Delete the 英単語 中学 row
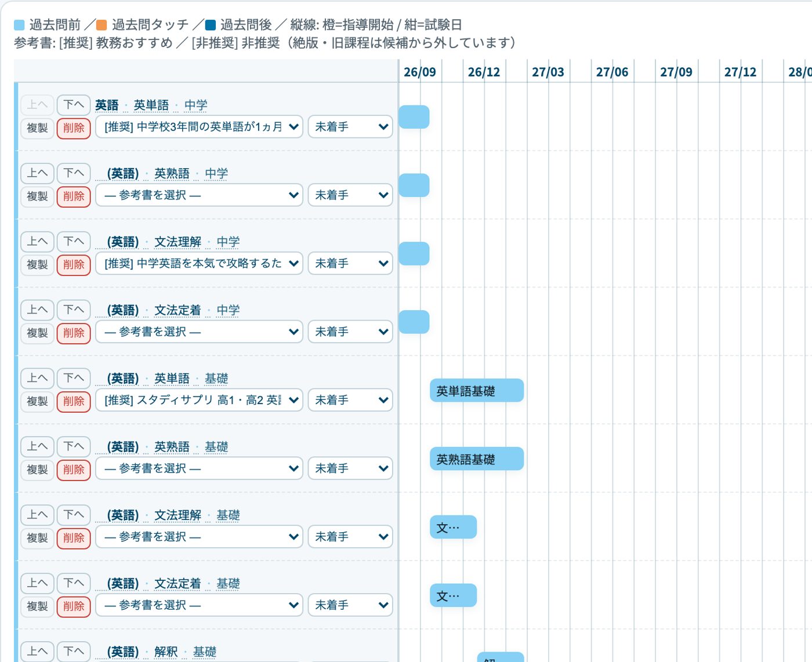This screenshot has height=662, width=812. point(74,128)
